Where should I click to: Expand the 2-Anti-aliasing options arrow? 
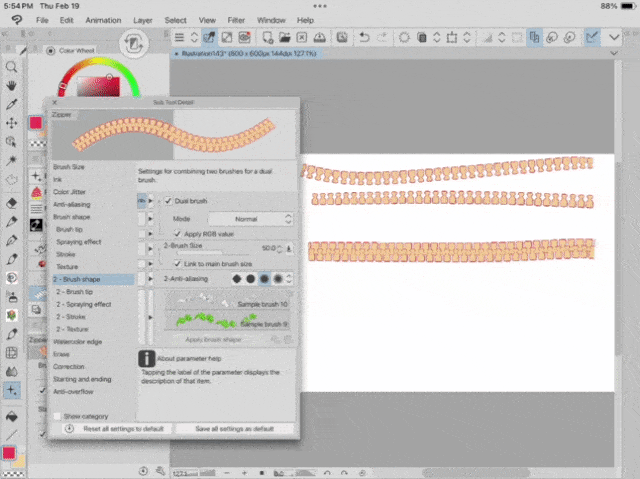150,279
